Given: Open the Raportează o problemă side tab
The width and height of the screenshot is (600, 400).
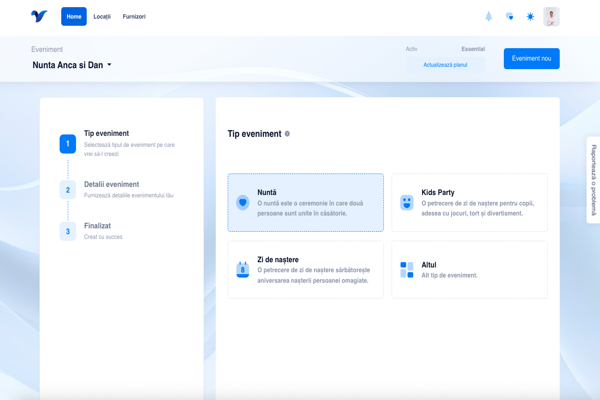Looking at the screenshot, I should pos(593,180).
